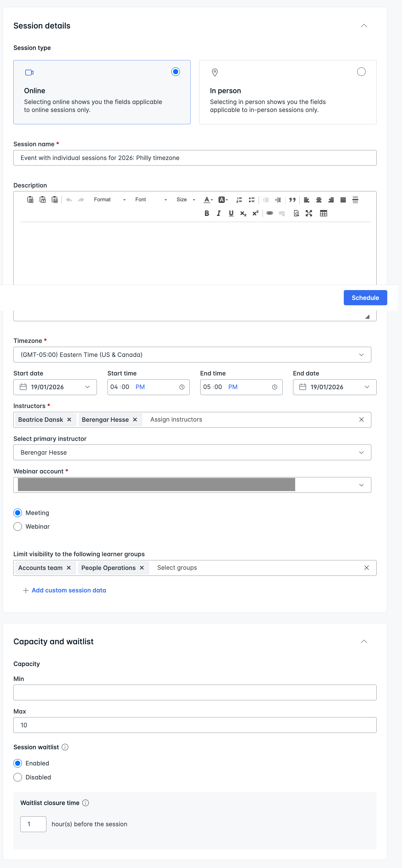Screen dimensions: 402x868
Task: Insert a hyperlink in description
Action: click(x=269, y=213)
